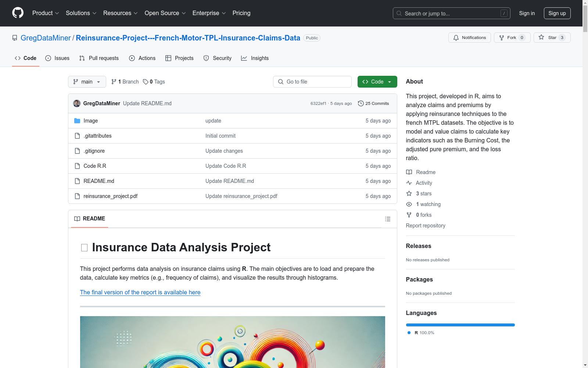Open the Releases heading link
Viewport: 588px width, 368px height.
[419, 246]
